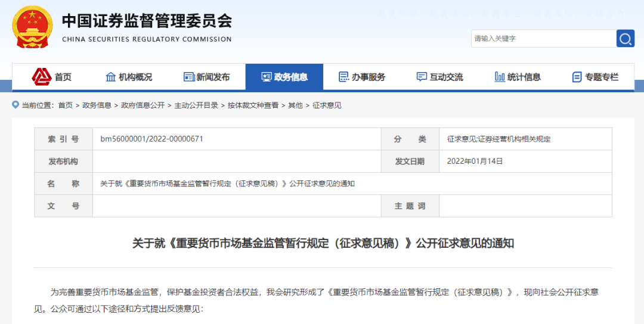Go to 首页 in the breadcrumb

(x=66, y=105)
